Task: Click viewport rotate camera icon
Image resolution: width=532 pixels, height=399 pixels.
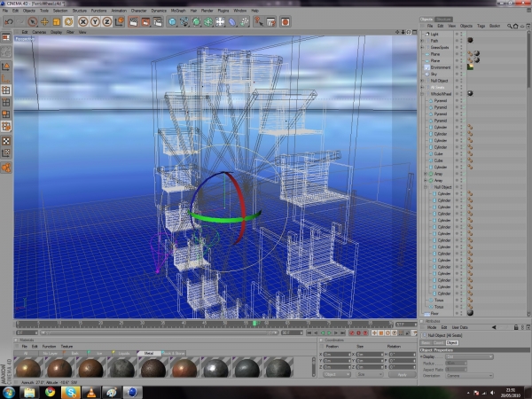Action: 409,32
